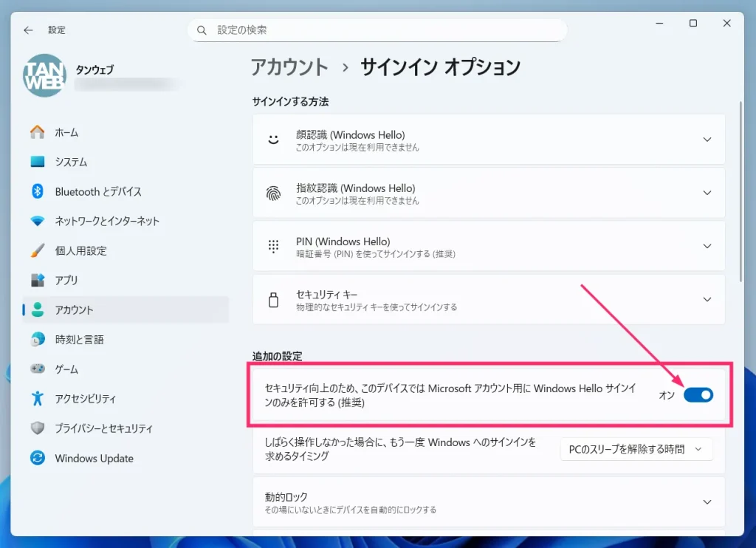Click the 動的ロック title text
Viewport: 756px width, 548px height.
(286, 497)
